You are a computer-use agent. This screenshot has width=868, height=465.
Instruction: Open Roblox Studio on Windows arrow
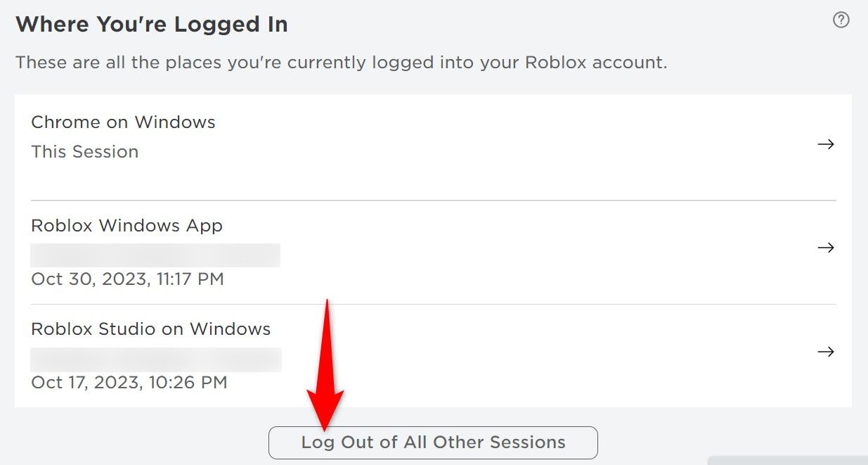[x=826, y=352]
